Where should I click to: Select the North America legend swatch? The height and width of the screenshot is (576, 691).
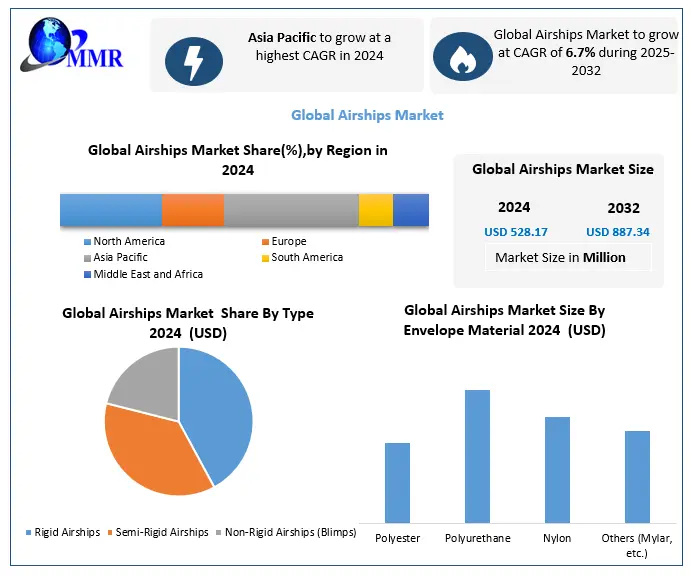point(87,242)
